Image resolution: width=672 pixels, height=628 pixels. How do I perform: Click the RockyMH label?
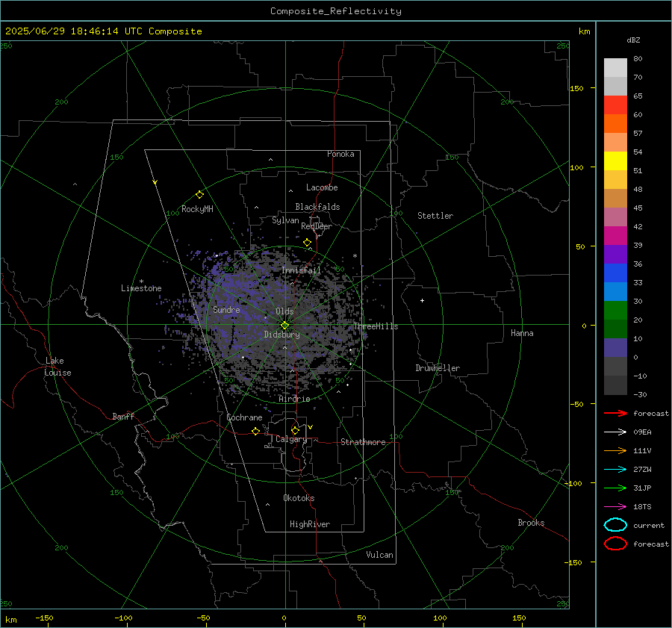(x=197, y=209)
